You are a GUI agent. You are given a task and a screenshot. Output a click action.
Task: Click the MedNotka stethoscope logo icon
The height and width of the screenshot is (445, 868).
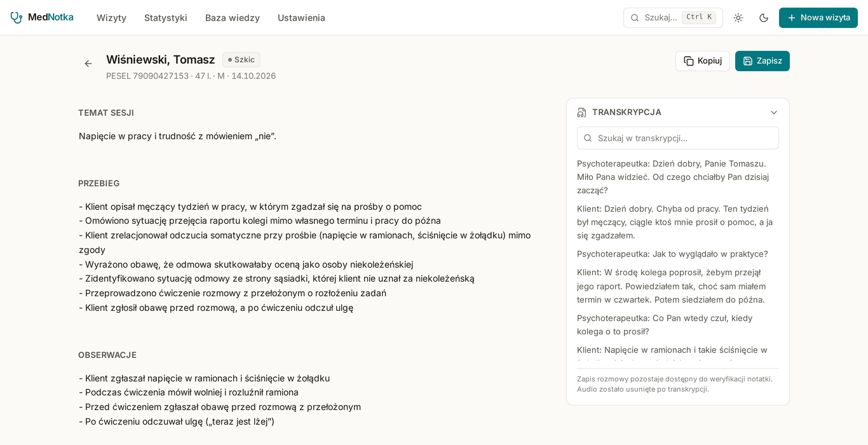pyautogui.click(x=17, y=18)
